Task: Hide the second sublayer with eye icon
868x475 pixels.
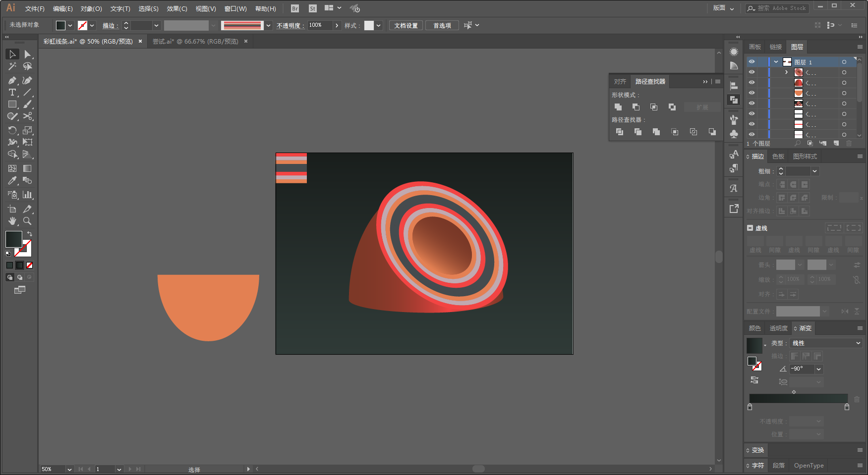Action: tap(752, 83)
